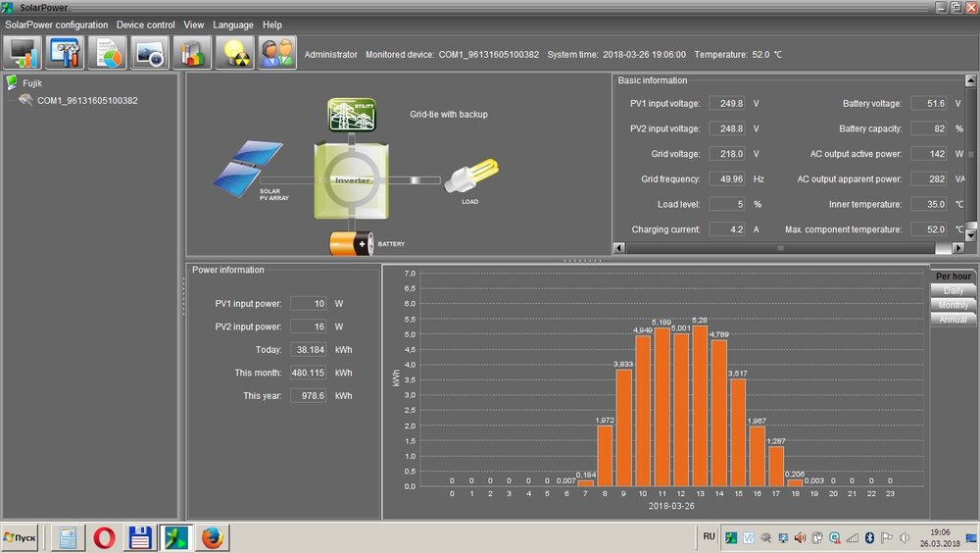Click the Utility grid tower icon
This screenshot has height=553, width=980.
pos(346,116)
